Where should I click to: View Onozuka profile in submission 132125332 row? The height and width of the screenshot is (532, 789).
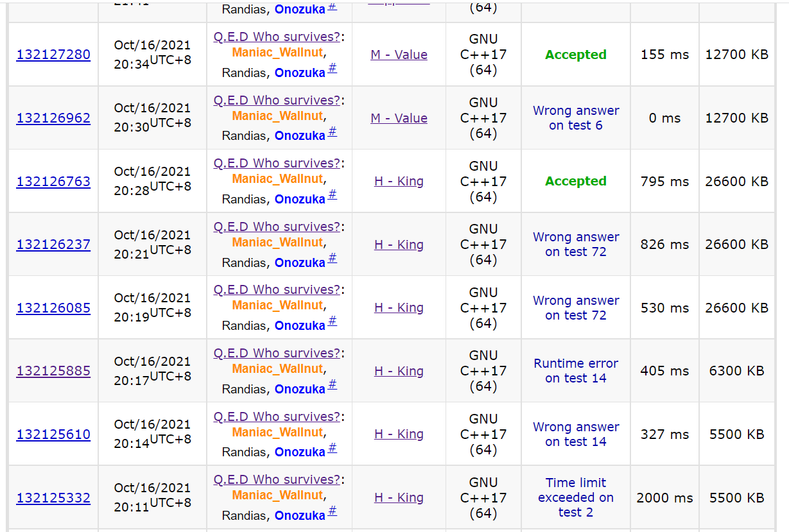(x=300, y=515)
